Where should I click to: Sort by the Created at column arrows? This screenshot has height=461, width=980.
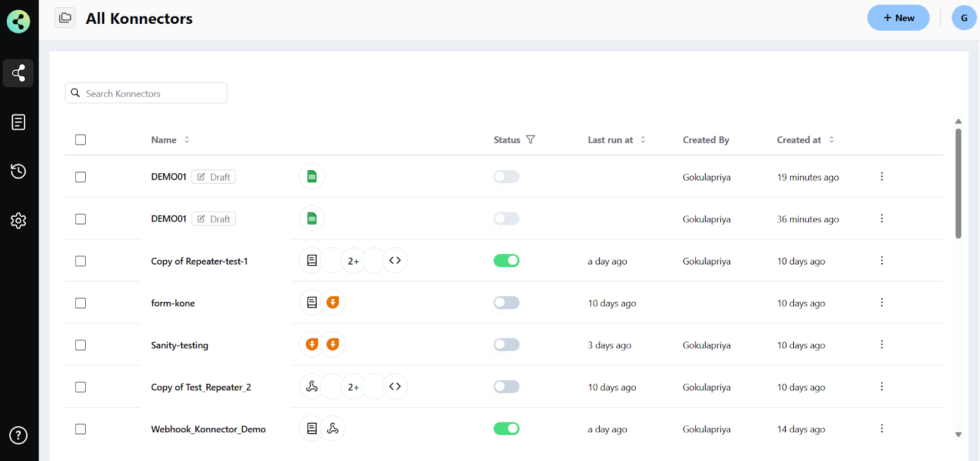pos(831,140)
